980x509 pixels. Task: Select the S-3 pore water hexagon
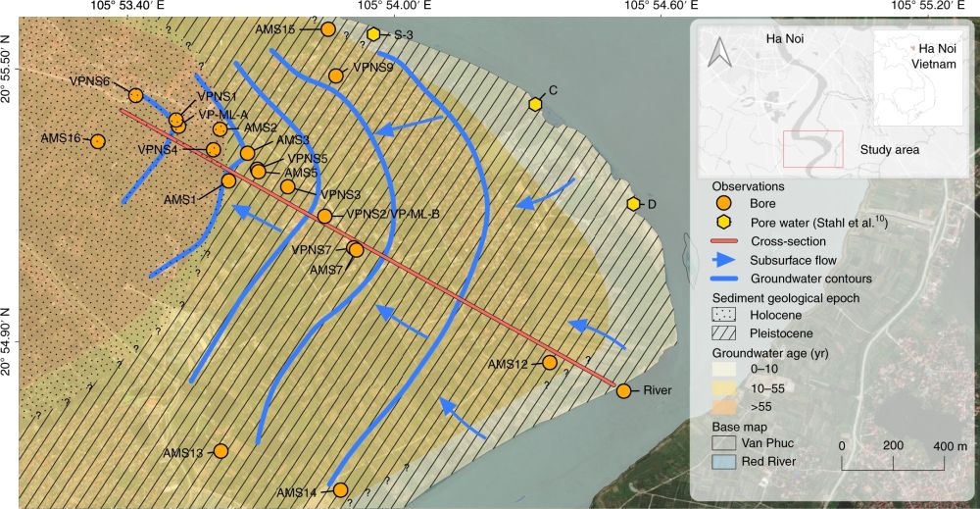[373, 34]
